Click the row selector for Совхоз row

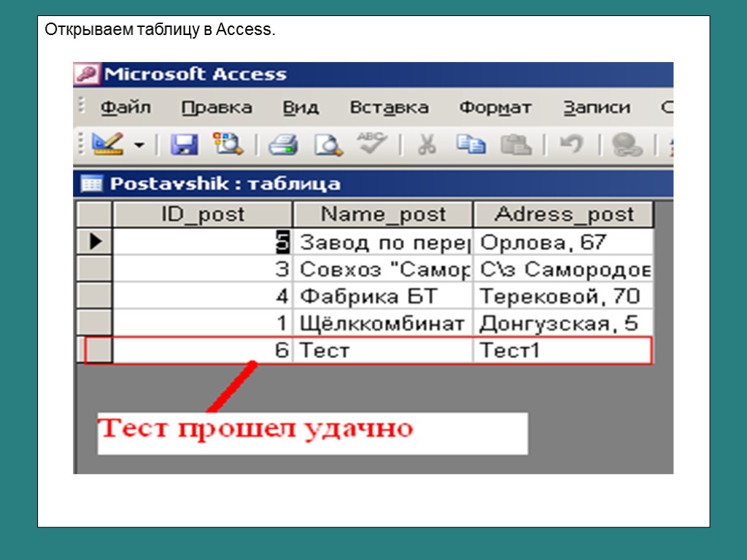click(94, 268)
